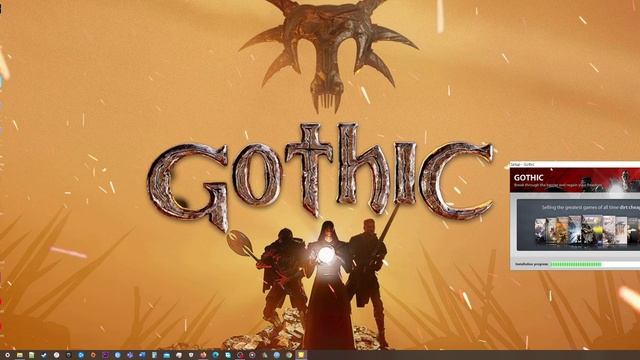
Task: Open the yellow sticky notes taskbar icon
Action: [x=301, y=355]
